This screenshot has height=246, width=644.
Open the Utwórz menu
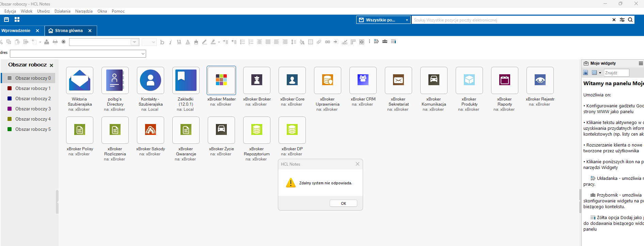43,11
